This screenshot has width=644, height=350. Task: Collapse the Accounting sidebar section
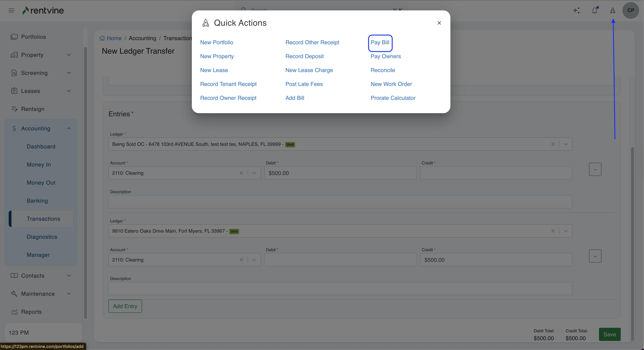[69, 128]
